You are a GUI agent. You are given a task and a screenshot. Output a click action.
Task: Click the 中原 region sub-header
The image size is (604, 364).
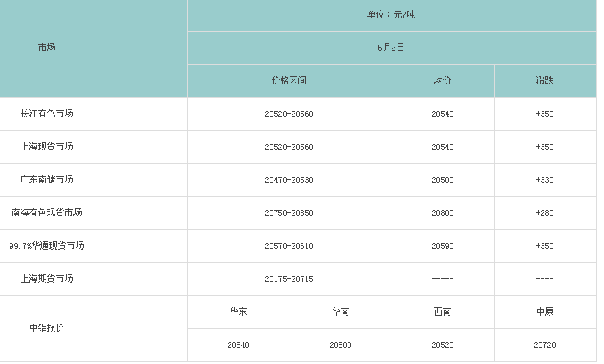coord(544,312)
